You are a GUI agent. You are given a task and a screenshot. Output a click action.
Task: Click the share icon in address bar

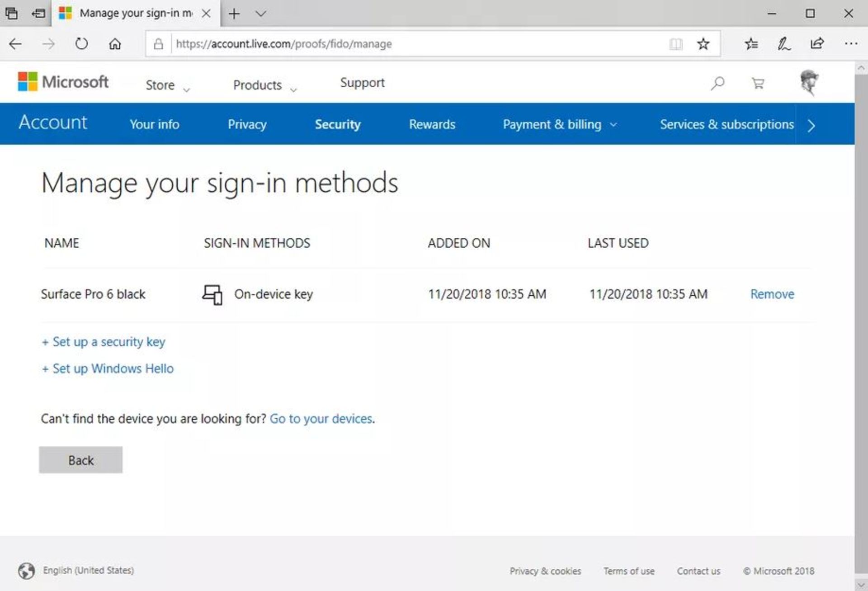click(818, 43)
